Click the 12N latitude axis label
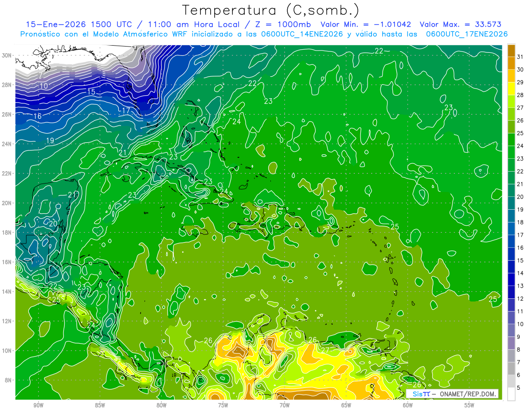 7,321
